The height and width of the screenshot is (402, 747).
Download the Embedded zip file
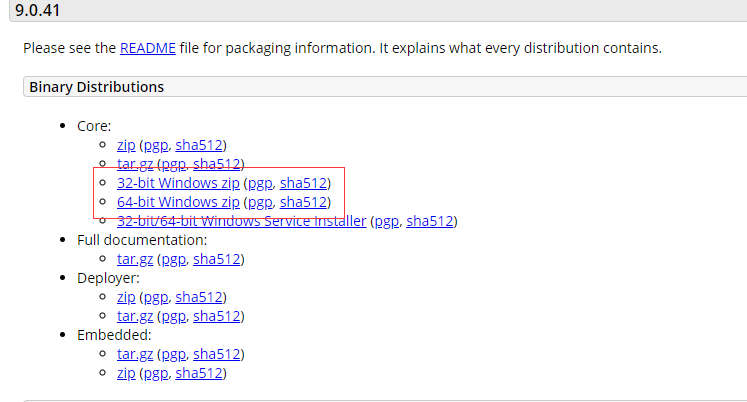(x=126, y=373)
